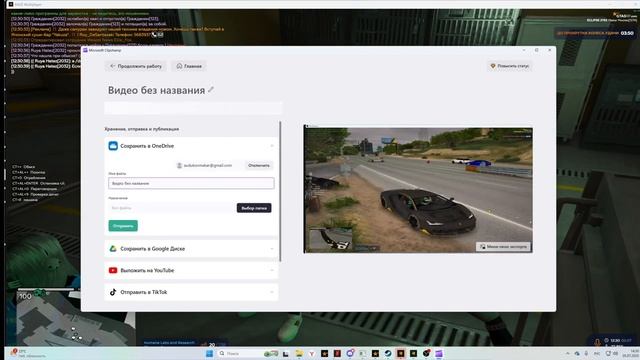
Task: Click the green Отправить button
Action: [123, 226]
